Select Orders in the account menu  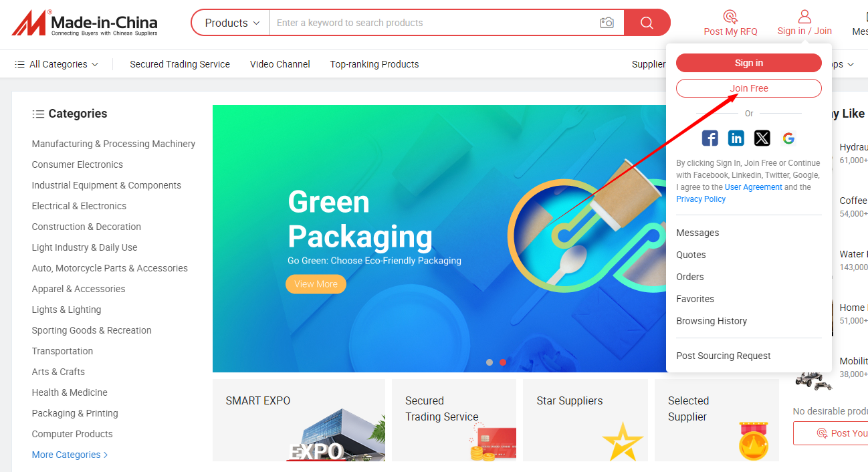pyautogui.click(x=690, y=277)
